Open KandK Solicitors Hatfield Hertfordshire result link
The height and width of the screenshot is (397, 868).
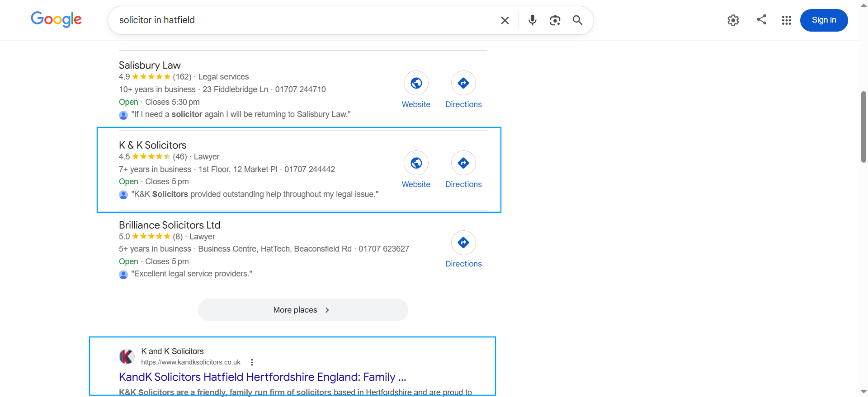(262, 377)
